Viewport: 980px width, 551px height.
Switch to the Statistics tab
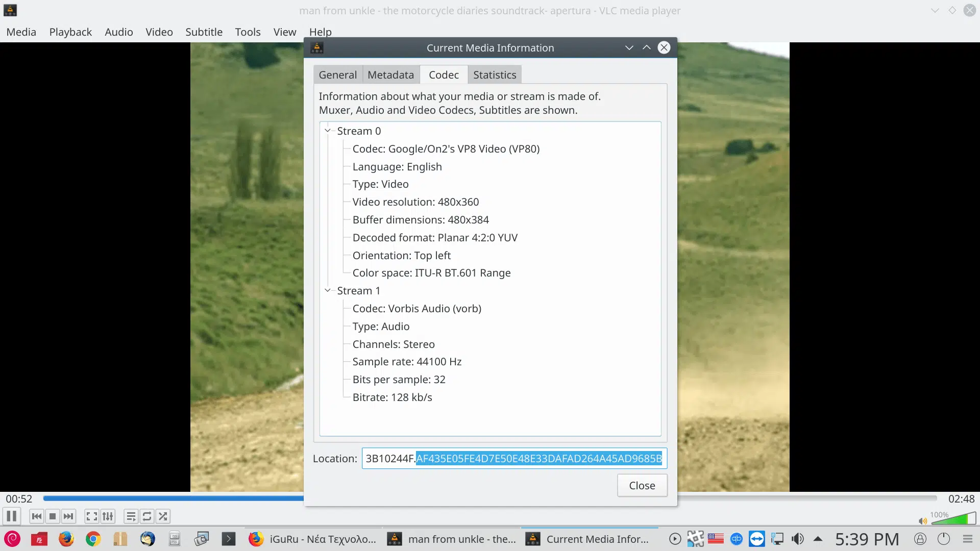coord(495,75)
